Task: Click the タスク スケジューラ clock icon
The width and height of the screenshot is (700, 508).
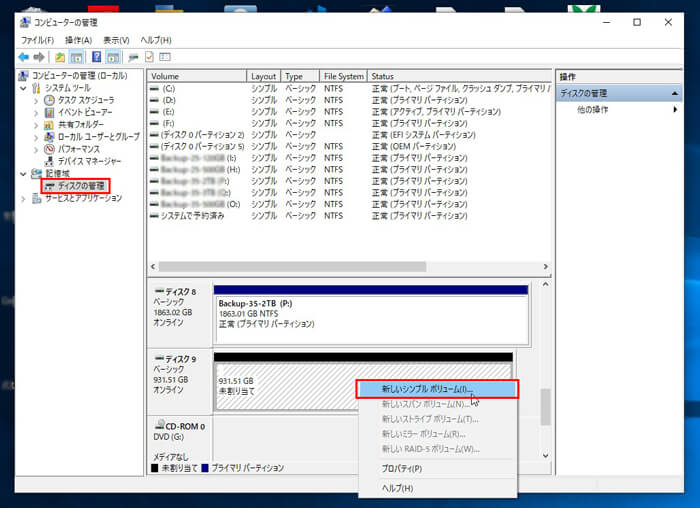Action: (49, 100)
